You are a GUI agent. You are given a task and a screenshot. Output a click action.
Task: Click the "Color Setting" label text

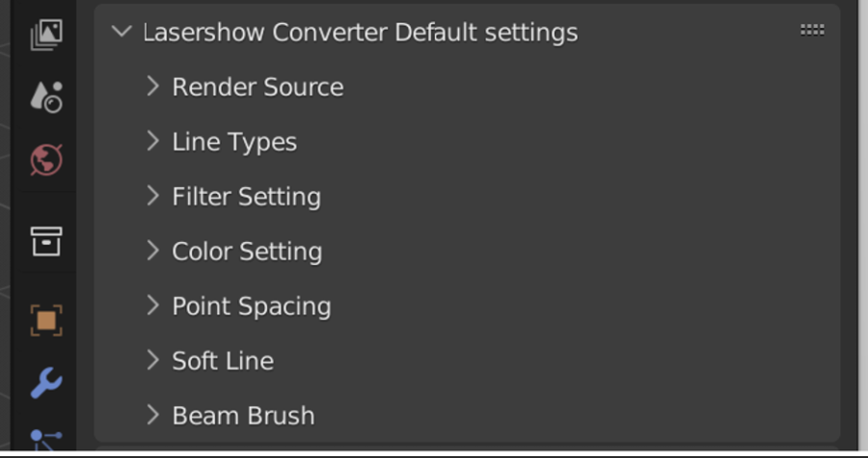click(x=247, y=252)
